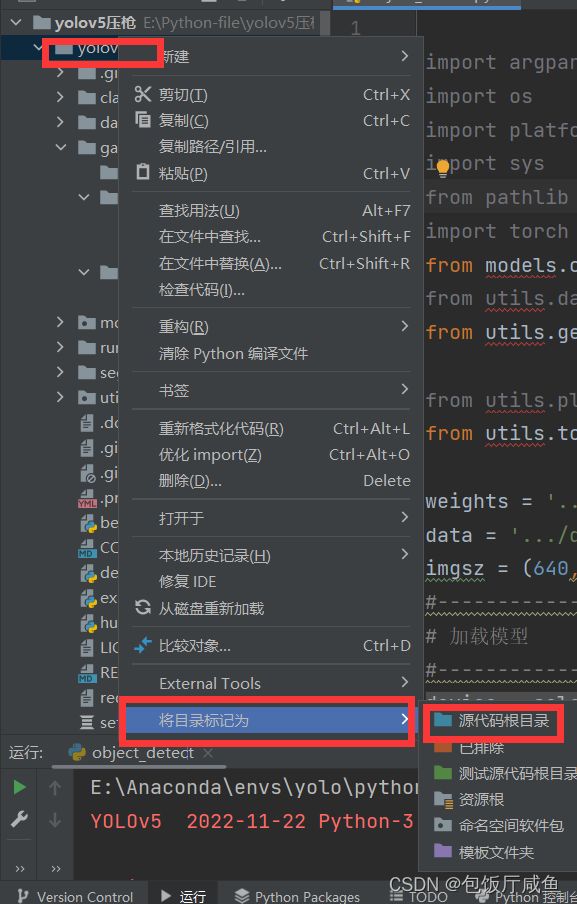Click the YML file icon in project tree
This screenshot has width=577, height=904.
click(x=87, y=499)
